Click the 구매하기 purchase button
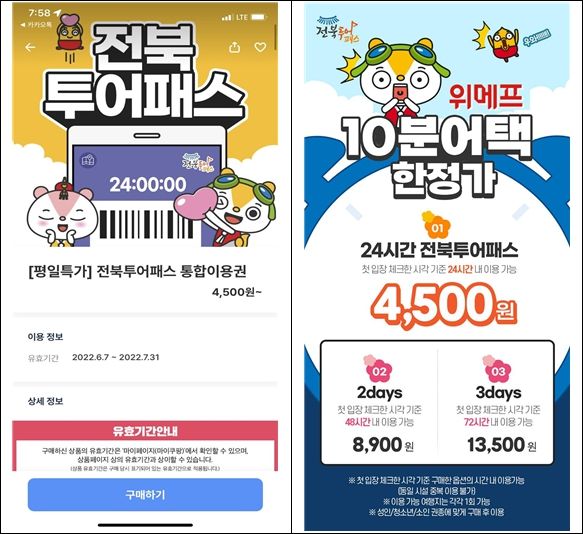 pyautogui.click(x=145, y=495)
